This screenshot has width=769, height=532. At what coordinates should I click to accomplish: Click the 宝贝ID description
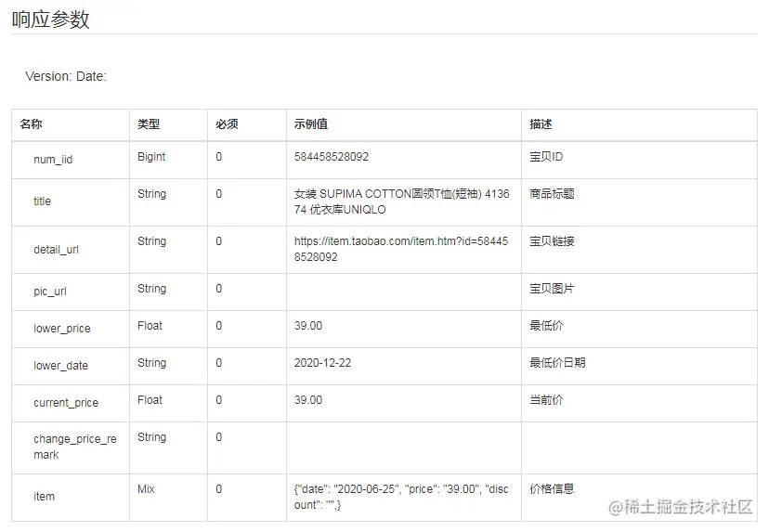pyautogui.click(x=546, y=157)
